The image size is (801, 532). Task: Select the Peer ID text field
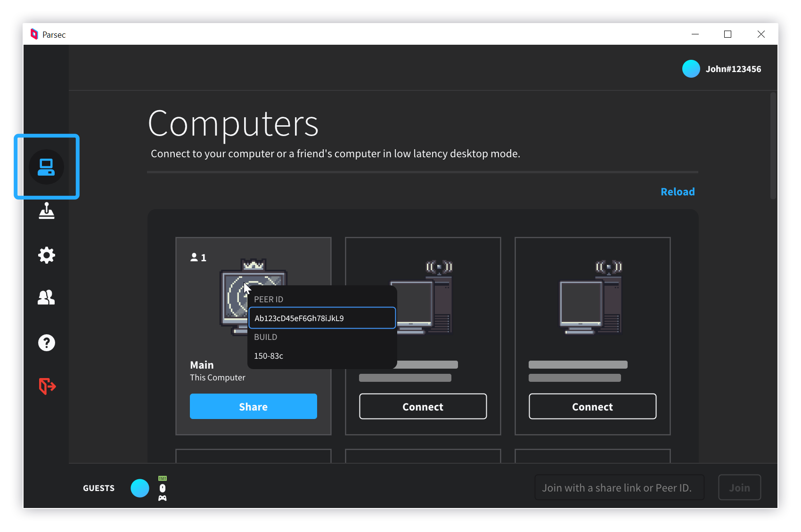click(x=322, y=318)
